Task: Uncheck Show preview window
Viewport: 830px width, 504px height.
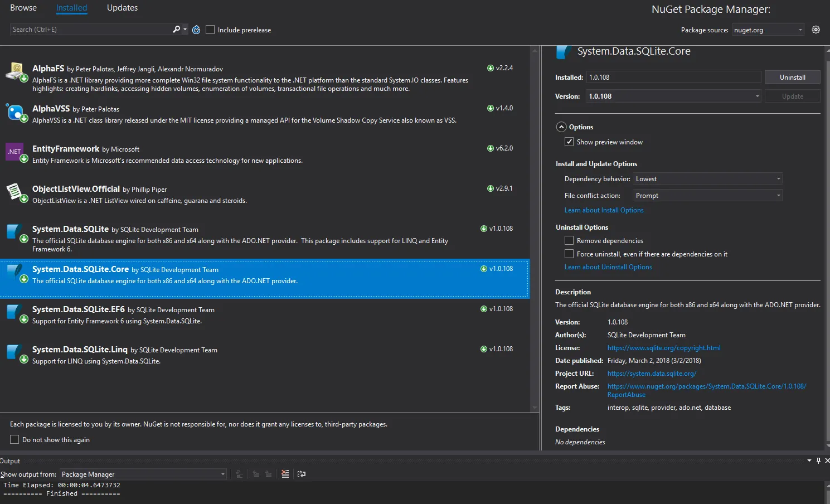Action: (x=569, y=142)
